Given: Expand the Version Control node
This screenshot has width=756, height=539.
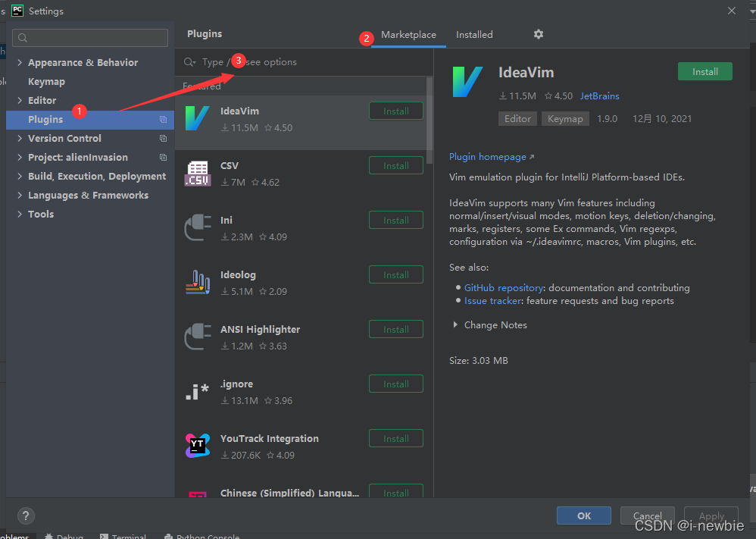Looking at the screenshot, I should (20, 138).
